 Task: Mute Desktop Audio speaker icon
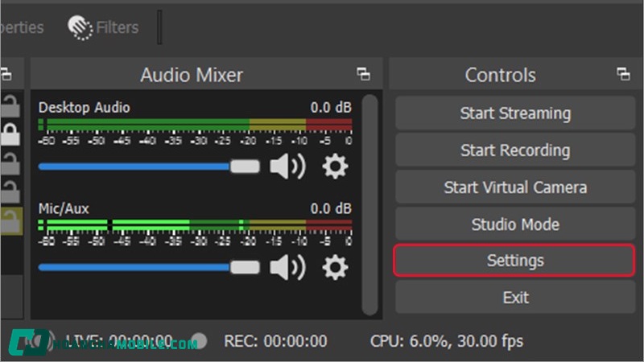[x=287, y=167]
